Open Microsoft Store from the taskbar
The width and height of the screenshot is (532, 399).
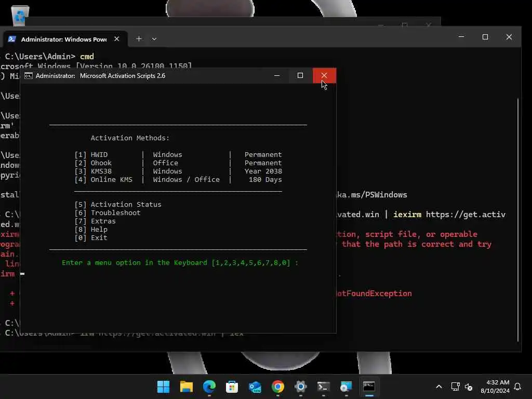(232, 387)
